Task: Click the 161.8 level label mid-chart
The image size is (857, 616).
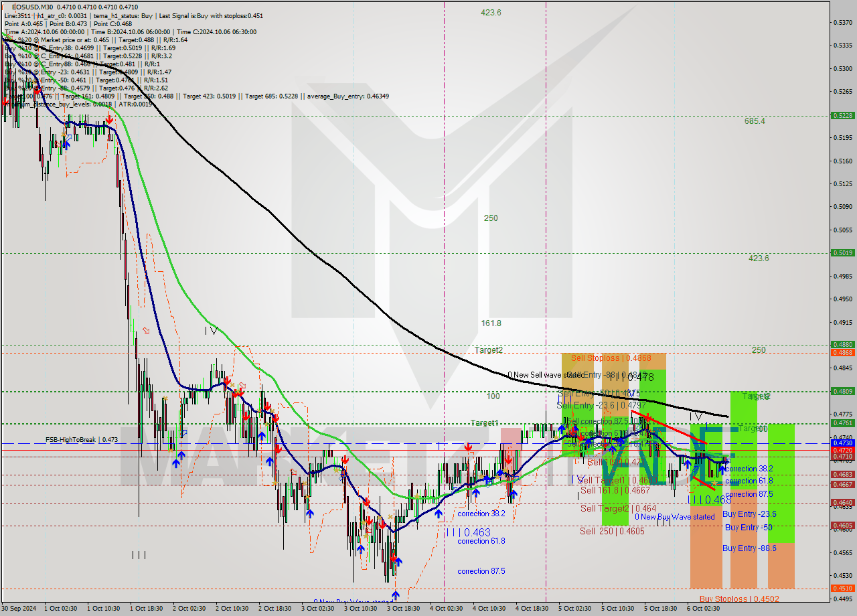Action: coord(491,323)
